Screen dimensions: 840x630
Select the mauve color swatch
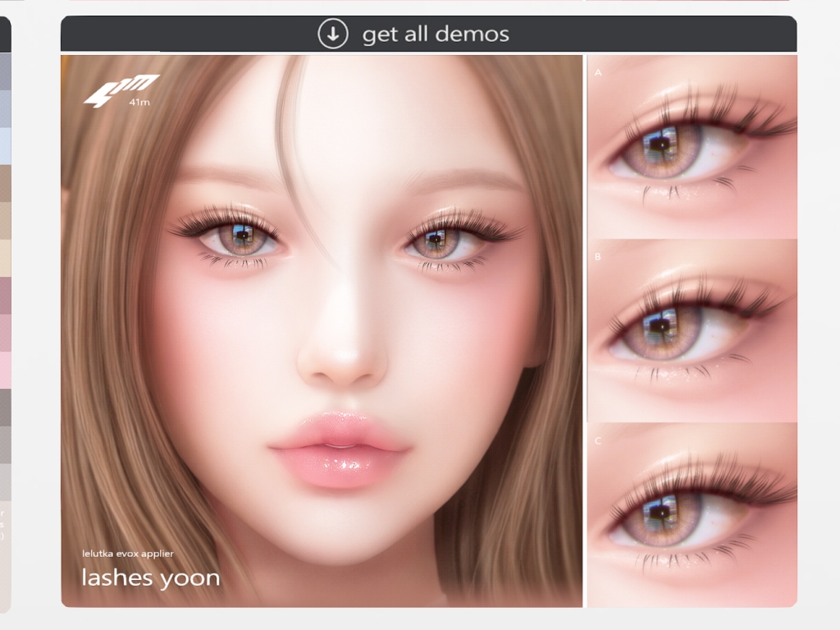pyautogui.click(x=5, y=295)
